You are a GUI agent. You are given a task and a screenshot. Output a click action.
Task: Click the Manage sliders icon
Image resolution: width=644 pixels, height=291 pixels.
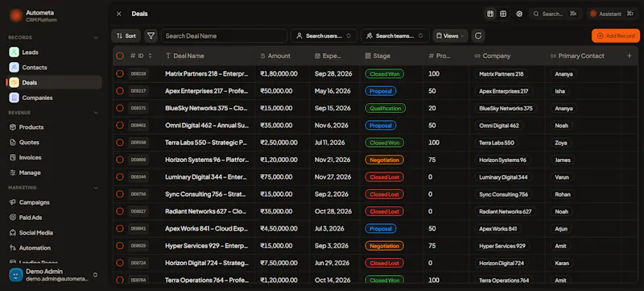click(x=13, y=173)
